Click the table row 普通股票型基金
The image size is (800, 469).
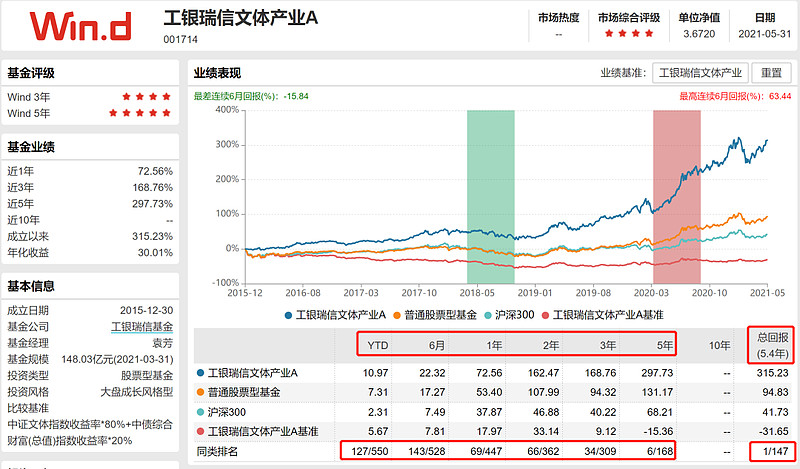[x=493, y=392]
